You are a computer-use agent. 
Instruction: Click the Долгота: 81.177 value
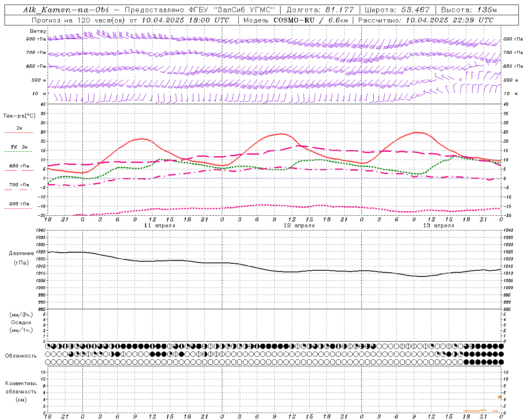pyautogui.click(x=320, y=10)
